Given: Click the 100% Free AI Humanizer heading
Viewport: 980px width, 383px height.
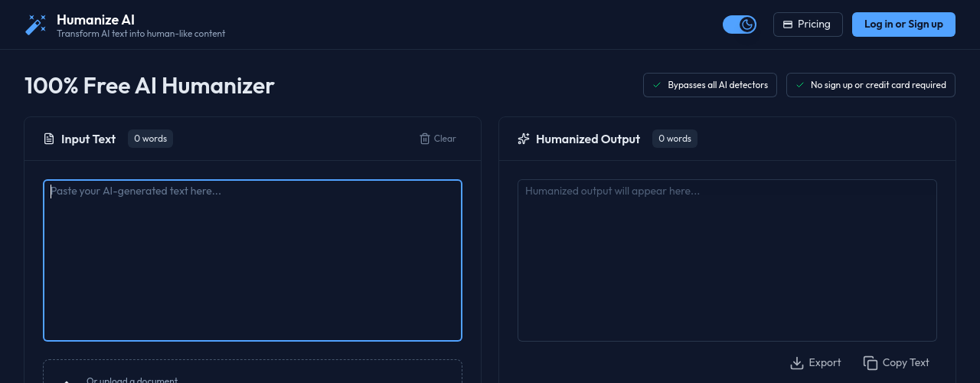Looking at the screenshot, I should [149, 85].
